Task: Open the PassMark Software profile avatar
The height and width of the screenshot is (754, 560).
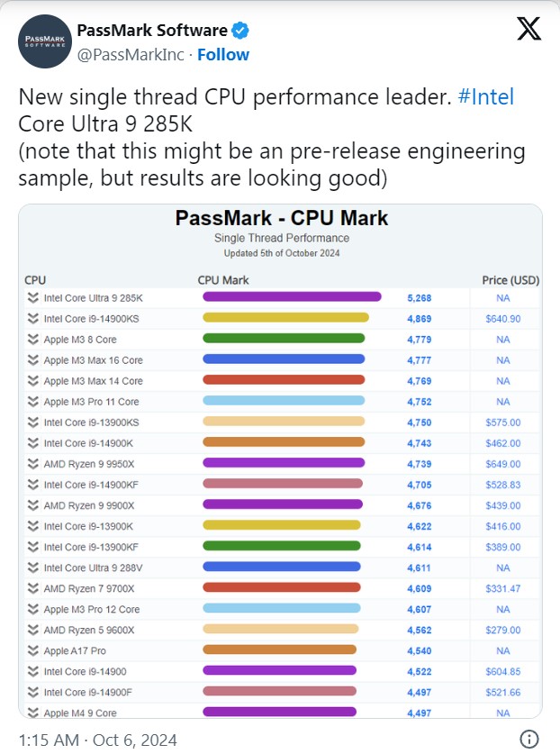Action: (x=45, y=41)
